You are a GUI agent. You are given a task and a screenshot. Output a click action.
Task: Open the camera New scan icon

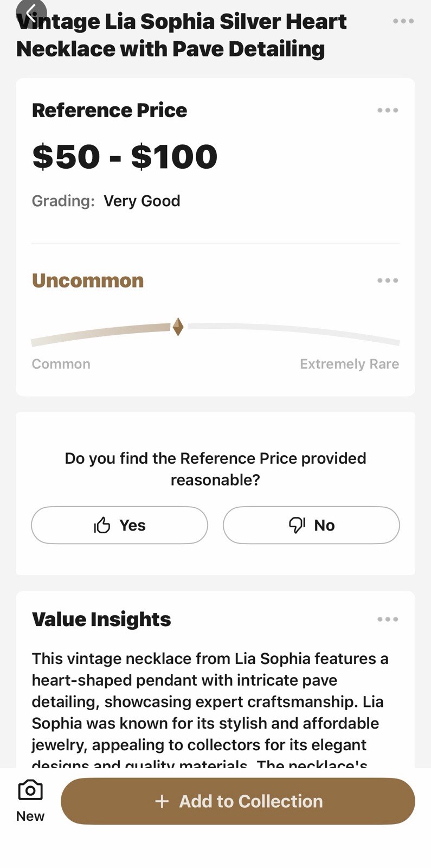[30, 790]
